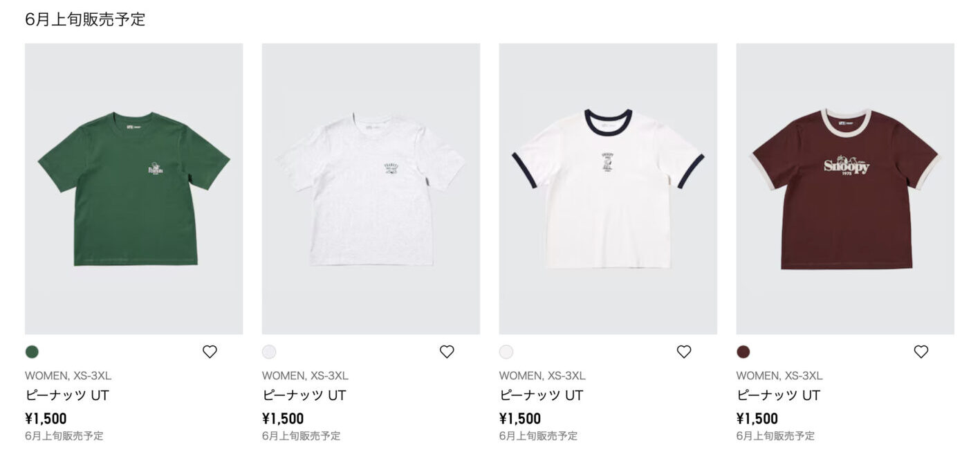
Task: Select the green color swatch
Action: (x=32, y=352)
